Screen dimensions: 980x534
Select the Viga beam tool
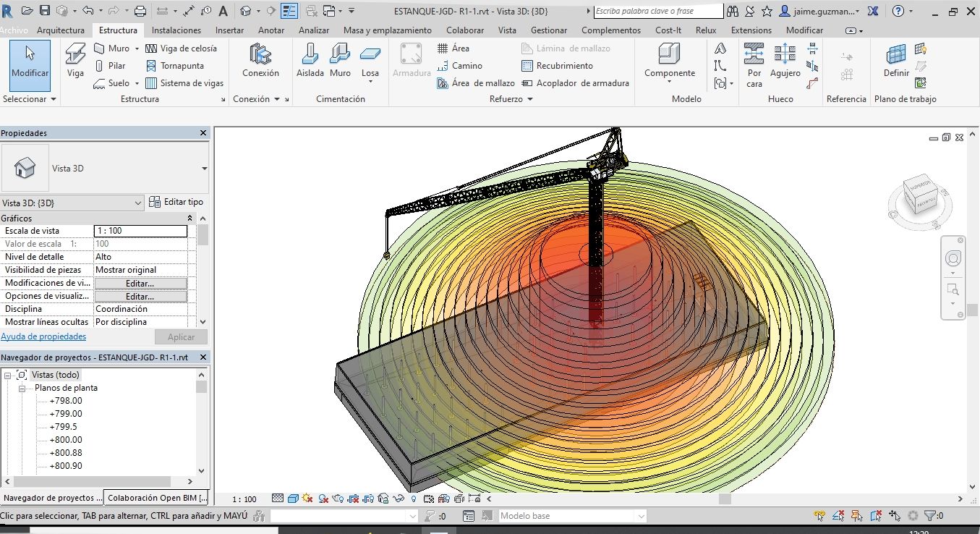click(x=75, y=60)
